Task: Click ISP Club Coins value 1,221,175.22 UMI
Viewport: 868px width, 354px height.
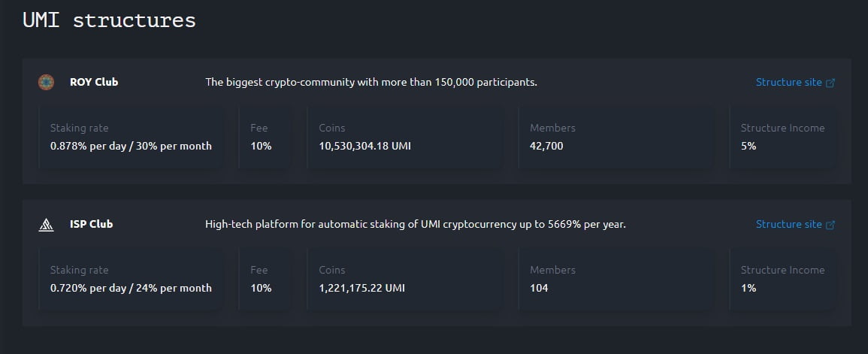Action: (x=361, y=288)
